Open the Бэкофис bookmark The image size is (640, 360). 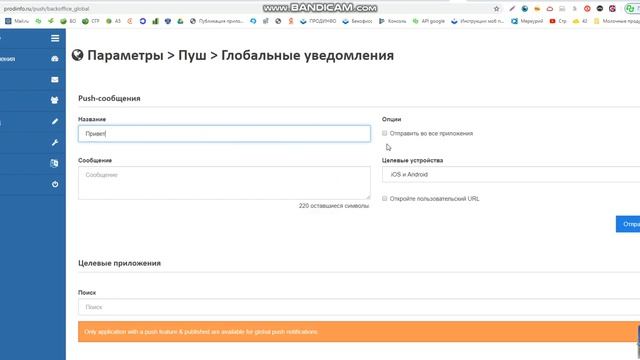pyautogui.click(x=357, y=21)
